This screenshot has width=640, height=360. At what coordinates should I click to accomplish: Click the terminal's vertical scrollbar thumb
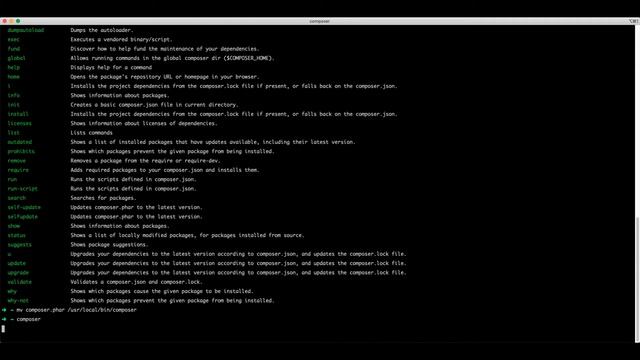pos(637,279)
